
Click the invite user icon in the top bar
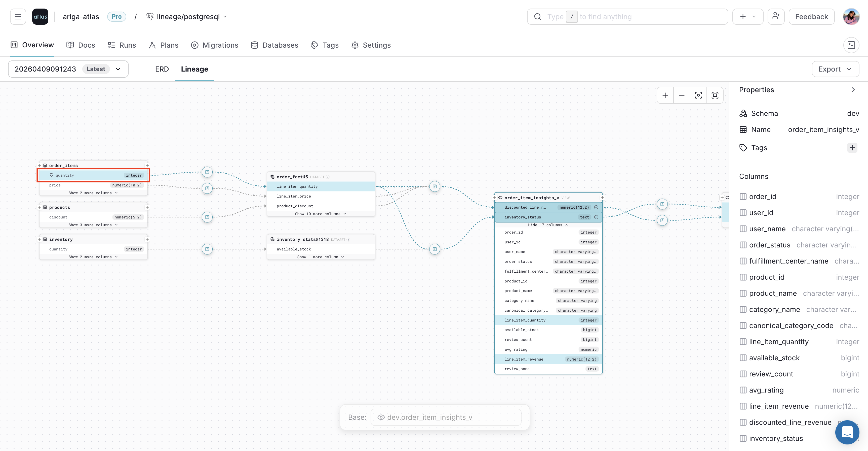click(776, 16)
